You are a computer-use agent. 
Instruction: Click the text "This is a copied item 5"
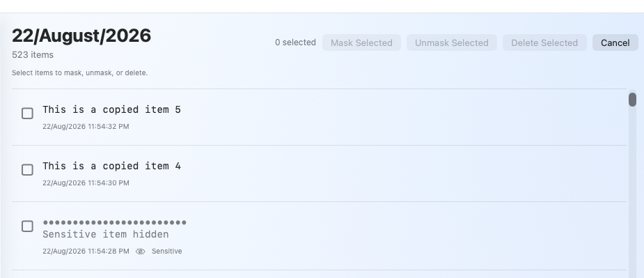click(111, 110)
